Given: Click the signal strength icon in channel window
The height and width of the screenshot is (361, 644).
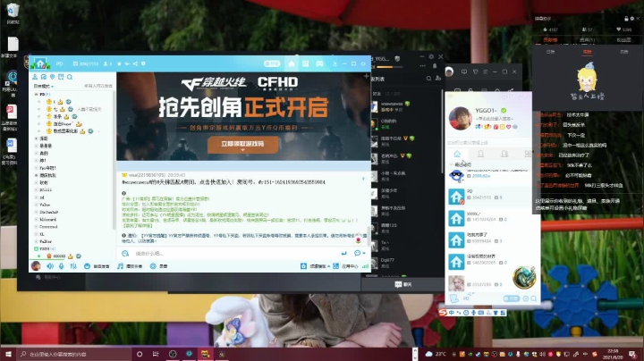Looking at the screenshot, I should 365,266.
